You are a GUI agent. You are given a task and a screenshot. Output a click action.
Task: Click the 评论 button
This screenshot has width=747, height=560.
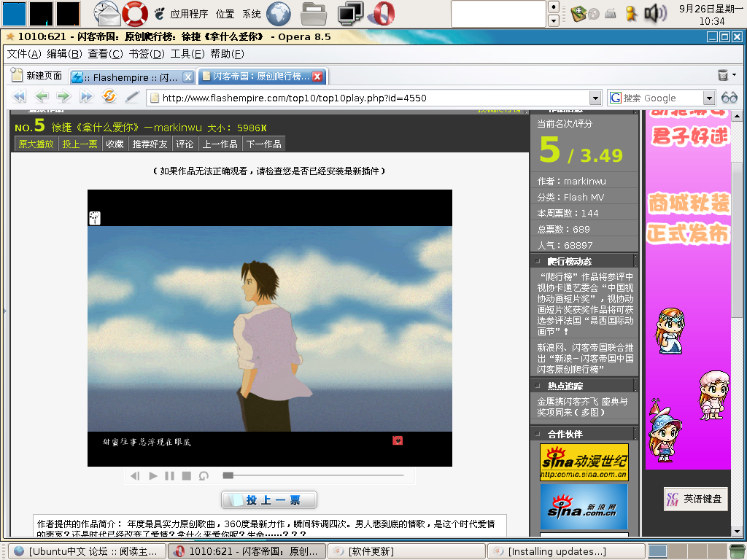185,144
